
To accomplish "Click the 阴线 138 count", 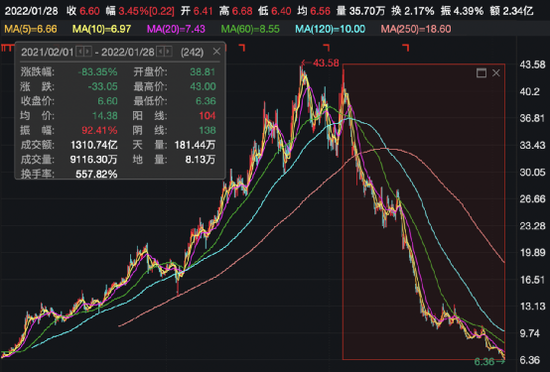I will 207,130.
